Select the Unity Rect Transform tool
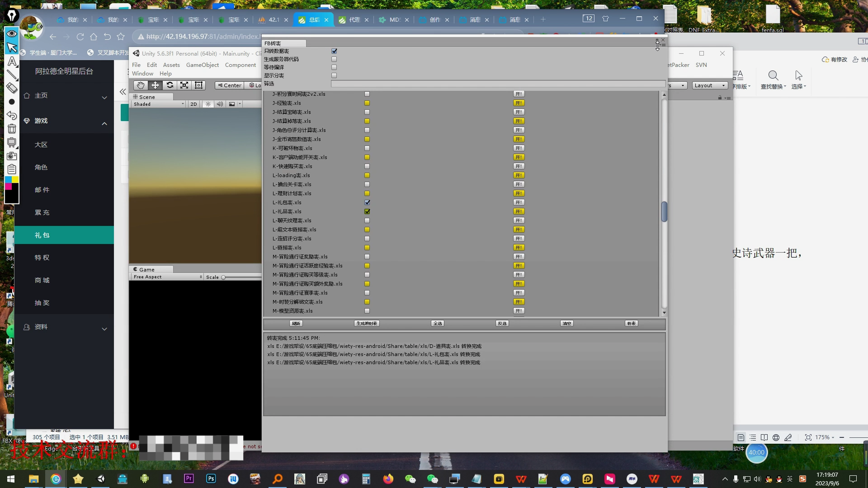Image resolution: width=868 pixels, height=488 pixels. click(x=198, y=85)
